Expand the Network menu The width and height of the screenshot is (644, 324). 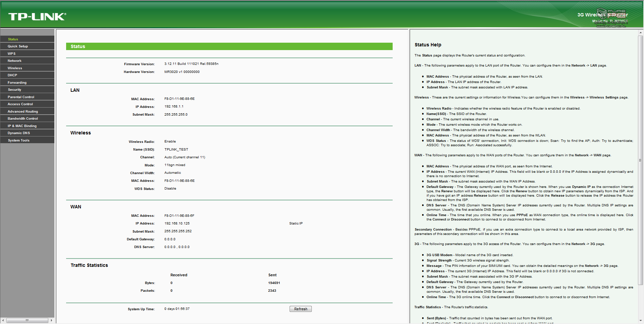tap(14, 61)
